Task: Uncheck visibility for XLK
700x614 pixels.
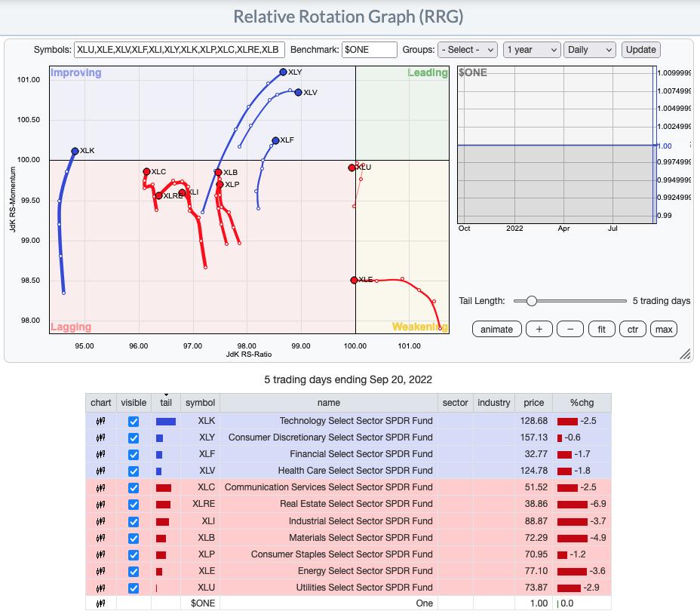Action: [x=134, y=421]
